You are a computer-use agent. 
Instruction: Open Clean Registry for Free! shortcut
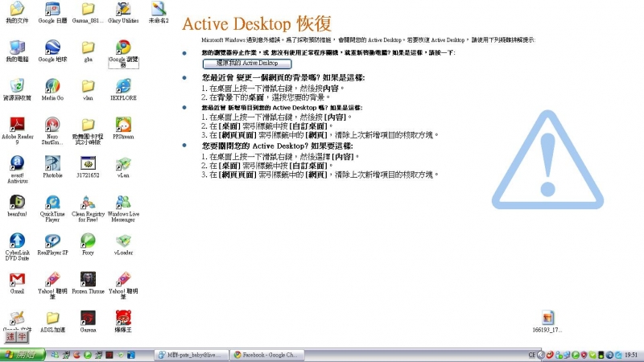[x=88, y=208]
